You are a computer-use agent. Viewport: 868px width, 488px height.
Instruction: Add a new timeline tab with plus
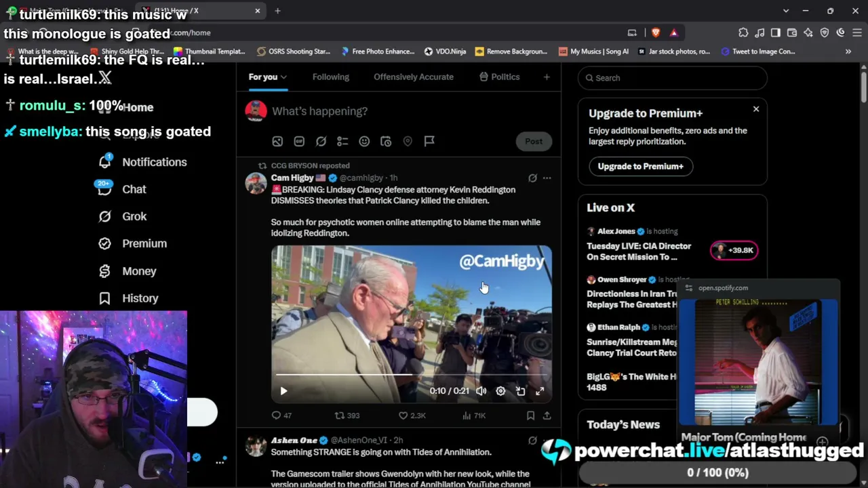tap(547, 77)
